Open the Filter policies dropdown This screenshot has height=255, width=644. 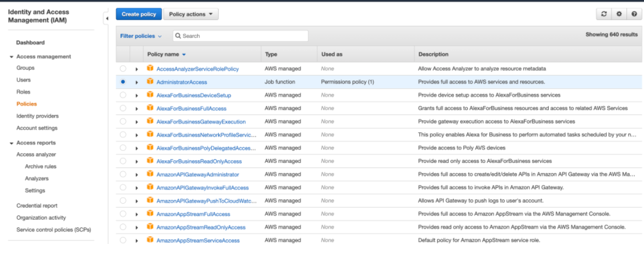point(141,36)
